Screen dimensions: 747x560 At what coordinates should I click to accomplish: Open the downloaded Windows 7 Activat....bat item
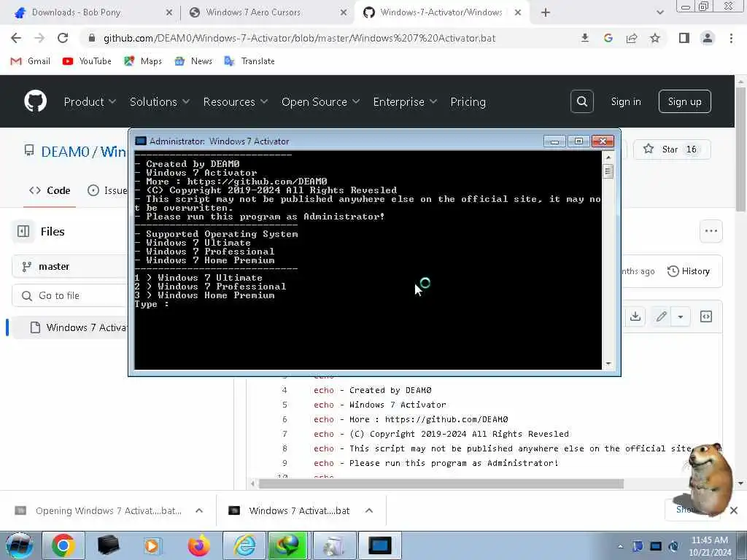(x=290, y=510)
